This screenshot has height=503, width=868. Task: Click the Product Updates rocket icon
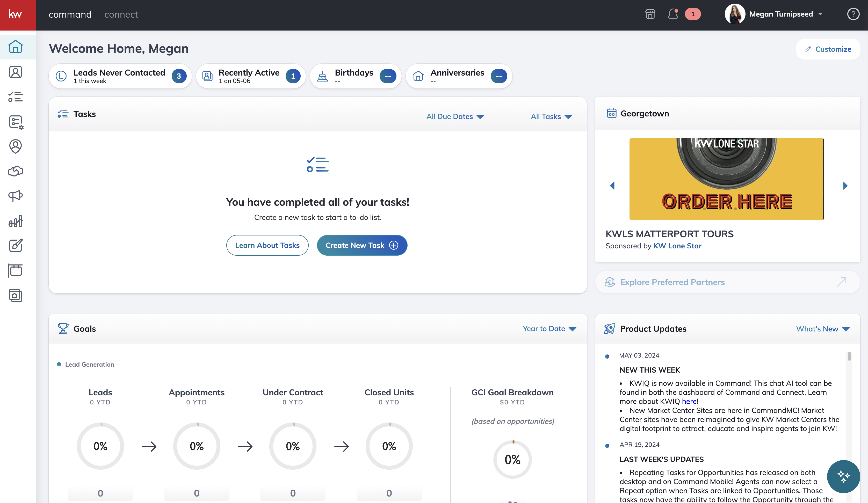610,329
